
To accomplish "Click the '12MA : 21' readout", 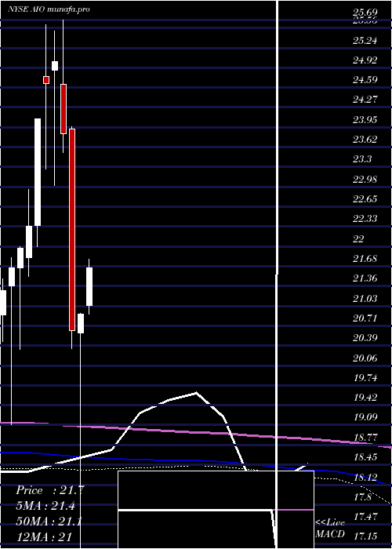I will tap(44, 537).
